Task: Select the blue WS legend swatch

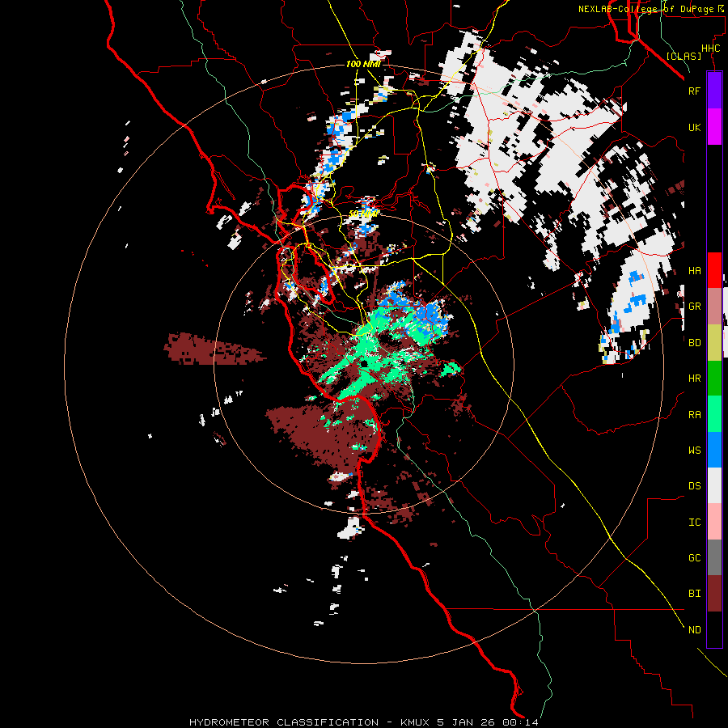Action: (714, 450)
